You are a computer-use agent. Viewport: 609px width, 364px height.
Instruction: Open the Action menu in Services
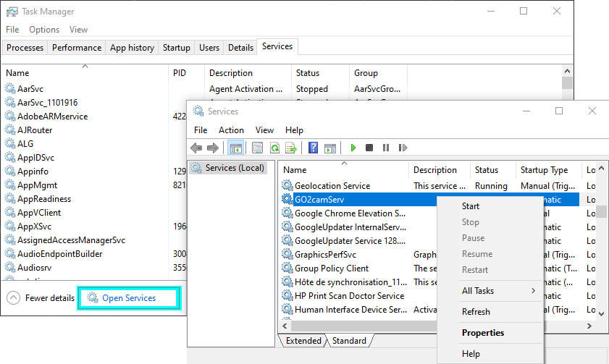[231, 130]
